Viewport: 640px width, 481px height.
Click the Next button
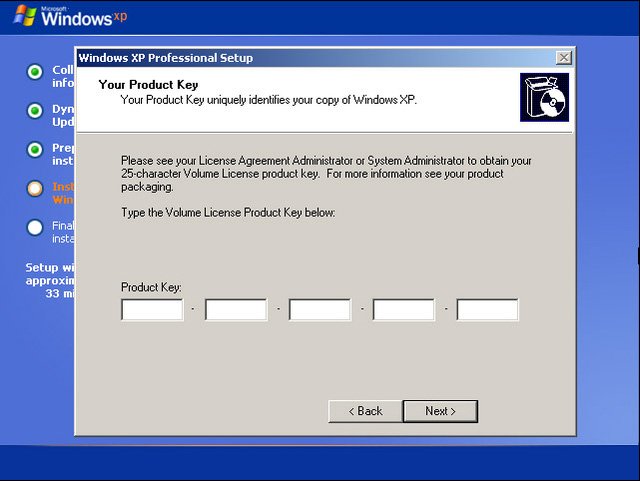(440, 411)
